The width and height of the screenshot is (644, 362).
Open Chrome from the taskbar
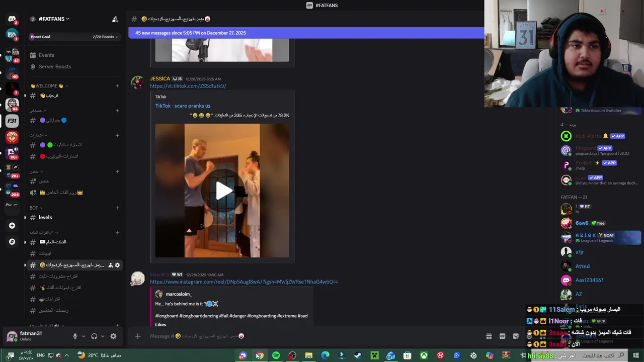(x=259, y=355)
